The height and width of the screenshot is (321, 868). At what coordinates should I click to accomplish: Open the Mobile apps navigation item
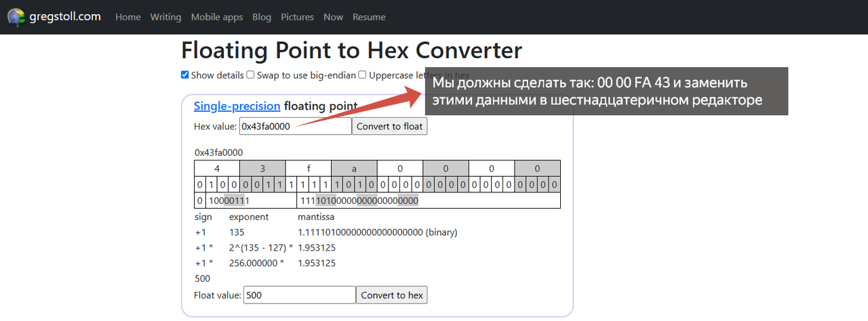(x=217, y=17)
